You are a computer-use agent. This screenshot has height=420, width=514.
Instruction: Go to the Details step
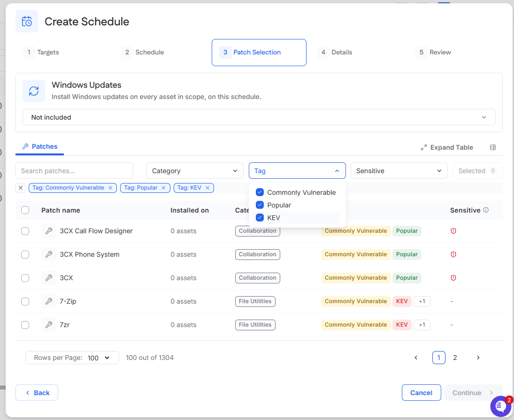point(335,53)
